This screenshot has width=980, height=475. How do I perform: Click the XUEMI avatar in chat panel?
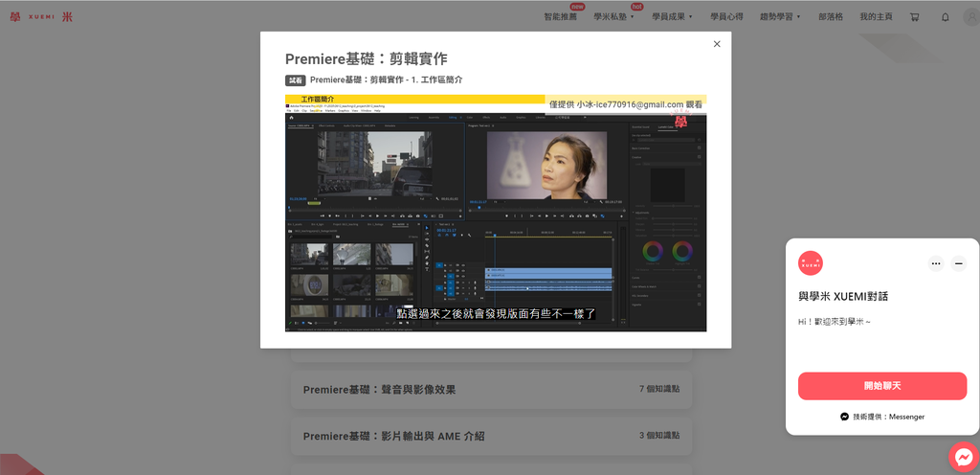(x=811, y=262)
